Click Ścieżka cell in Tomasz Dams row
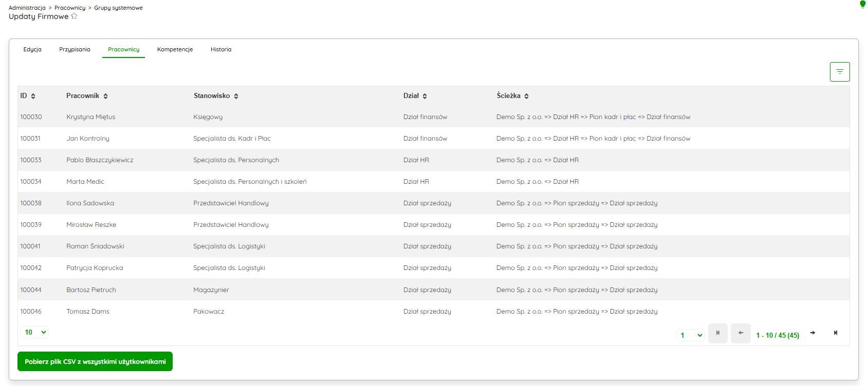Image resolution: width=868 pixels, height=386 pixels. click(x=577, y=312)
